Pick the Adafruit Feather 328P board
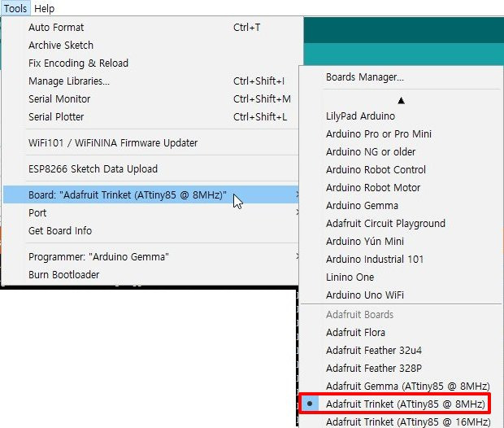 pos(401,368)
